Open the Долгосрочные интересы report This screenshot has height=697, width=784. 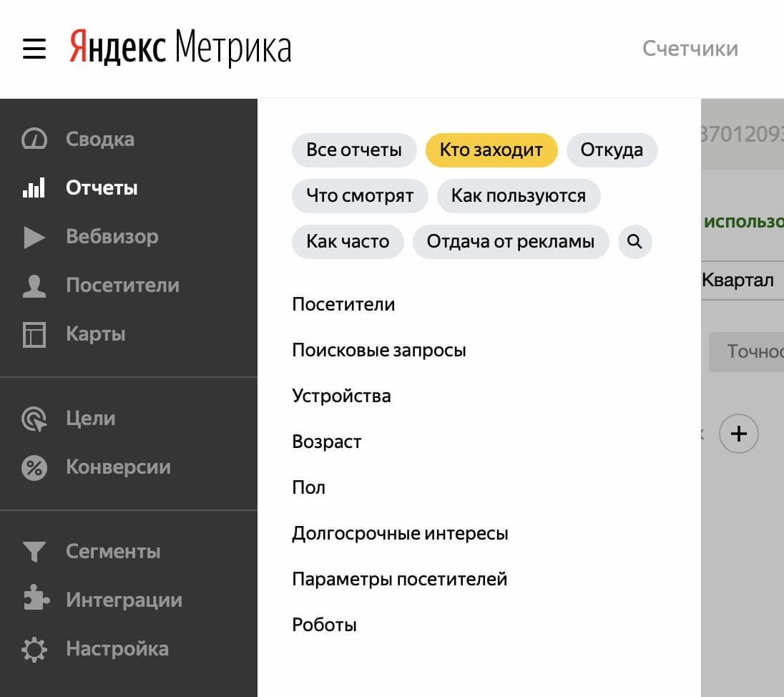400,532
